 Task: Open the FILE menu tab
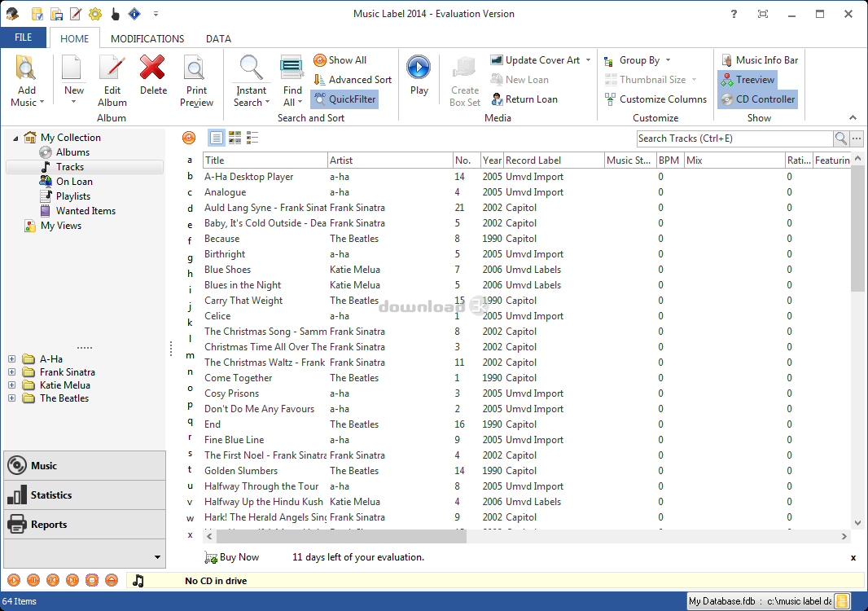(x=24, y=37)
